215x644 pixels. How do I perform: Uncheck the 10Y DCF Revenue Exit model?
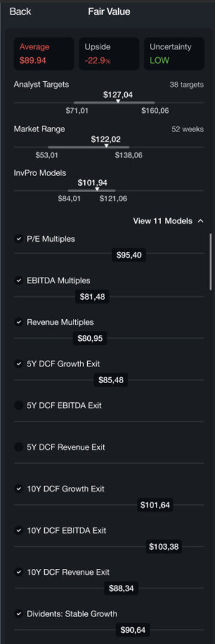pyautogui.click(x=19, y=572)
